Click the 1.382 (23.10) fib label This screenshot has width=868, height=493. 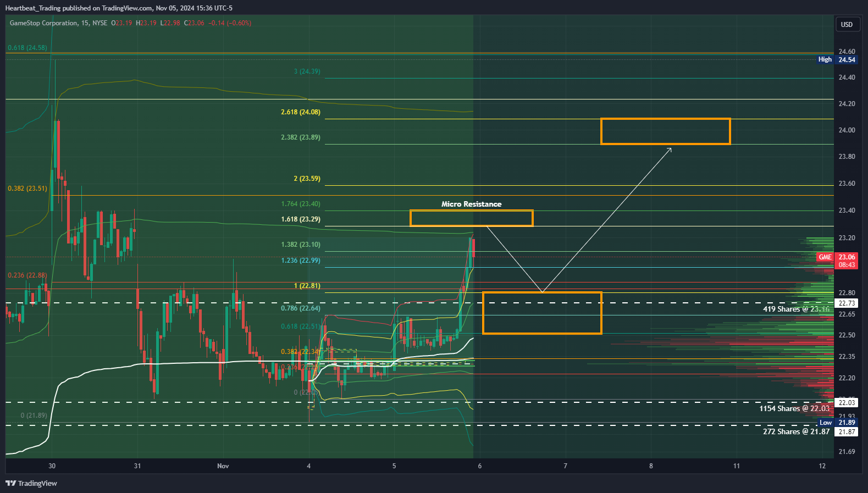tap(301, 245)
